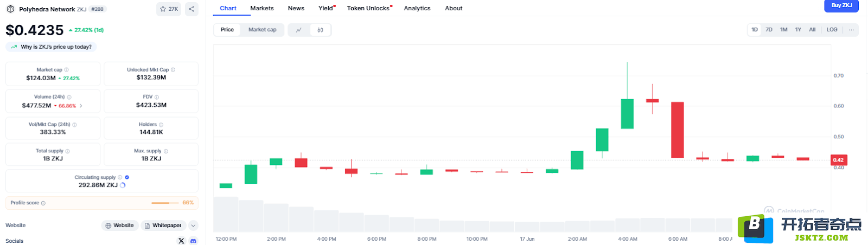868x245 pixels.
Task: Click the 17 Jun date label on the axis
Action: [x=527, y=239]
